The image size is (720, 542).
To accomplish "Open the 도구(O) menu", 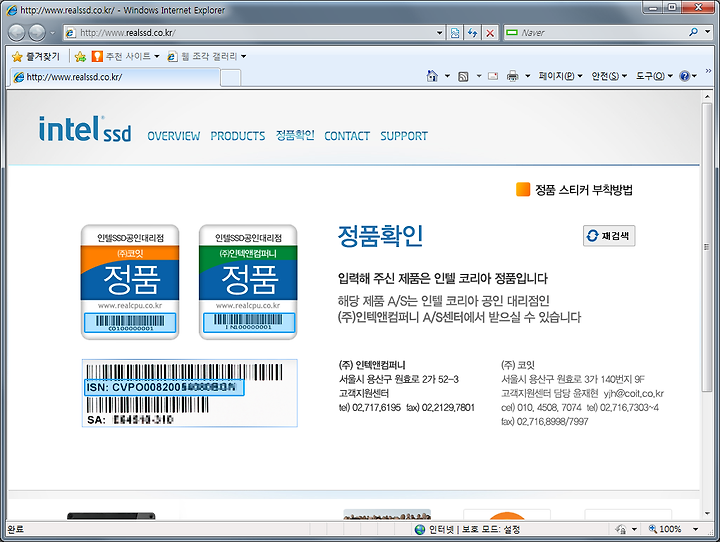I will (654, 76).
